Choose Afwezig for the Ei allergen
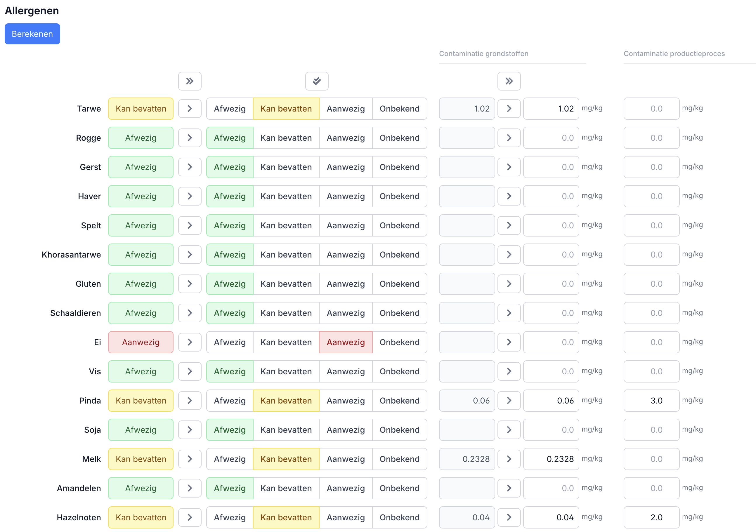The image size is (756, 532). coord(230,342)
